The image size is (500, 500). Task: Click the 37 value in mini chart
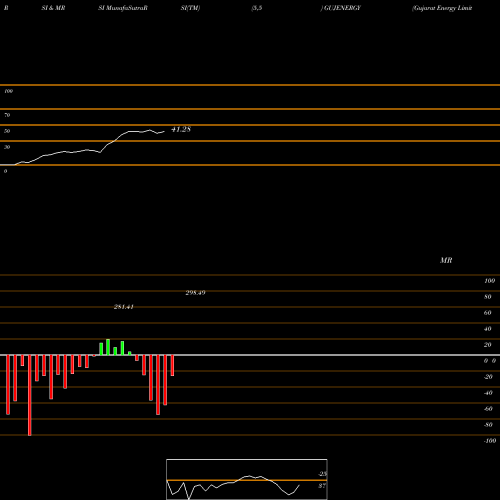[322, 486]
